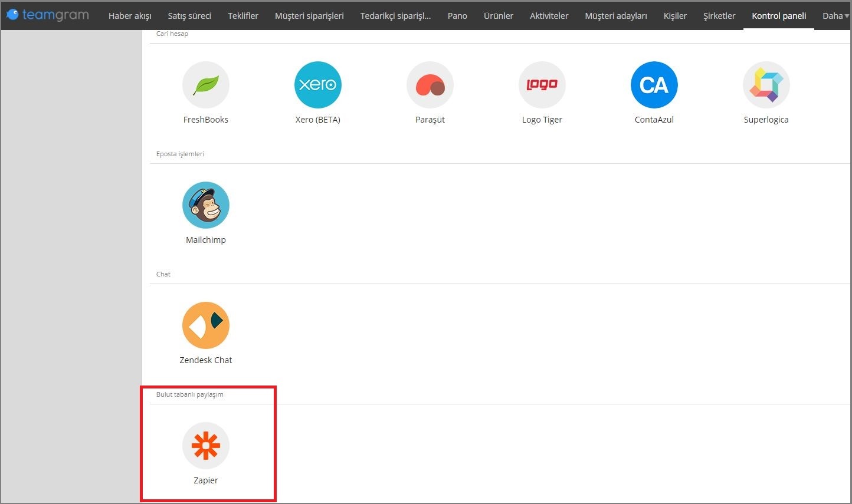Screen dimensions: 852x504
Task: Click the teamgram logo
Action: click(x=47, y=15)
